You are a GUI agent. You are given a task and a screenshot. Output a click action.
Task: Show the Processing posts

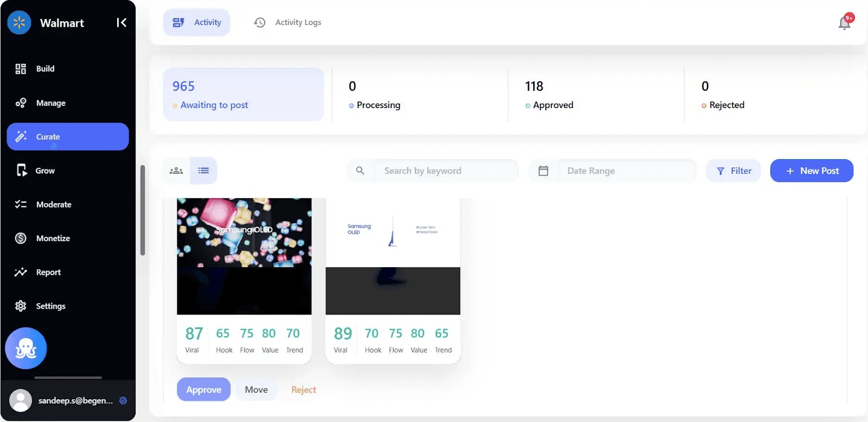pos(420,95)
